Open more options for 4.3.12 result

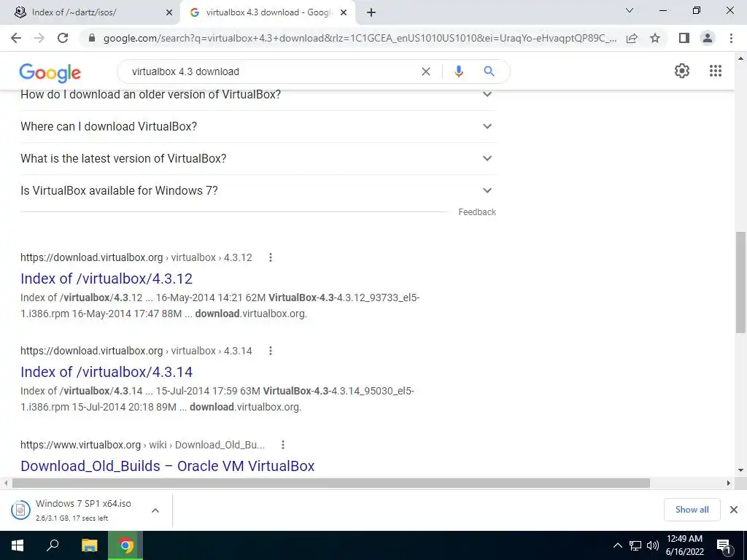point(270,257)
